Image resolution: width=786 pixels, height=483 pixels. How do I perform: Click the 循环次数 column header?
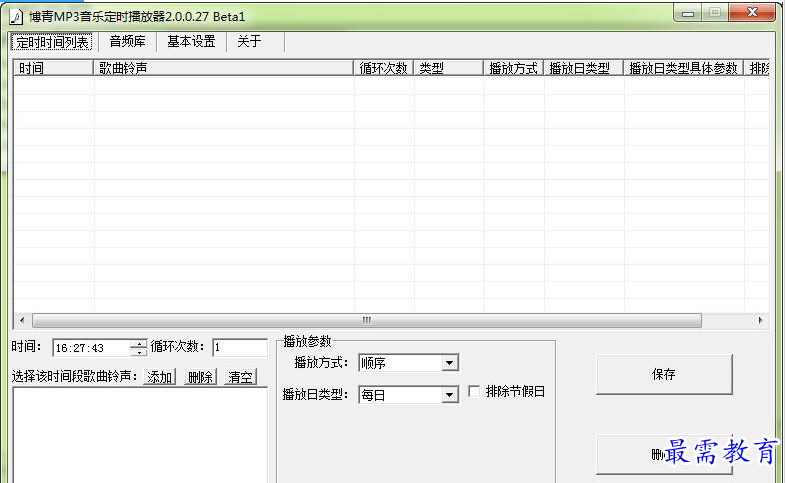383,68
